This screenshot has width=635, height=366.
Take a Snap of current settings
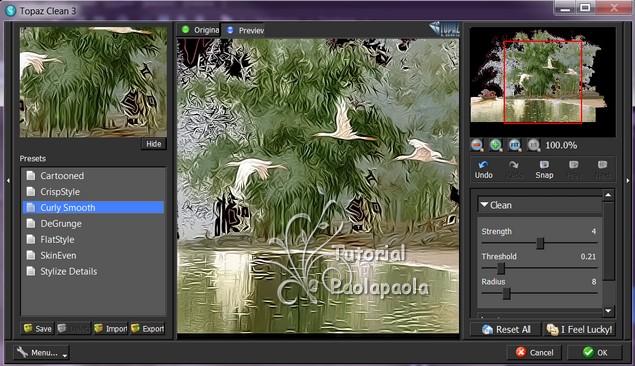pyautogui.click(x=544, y=169)
